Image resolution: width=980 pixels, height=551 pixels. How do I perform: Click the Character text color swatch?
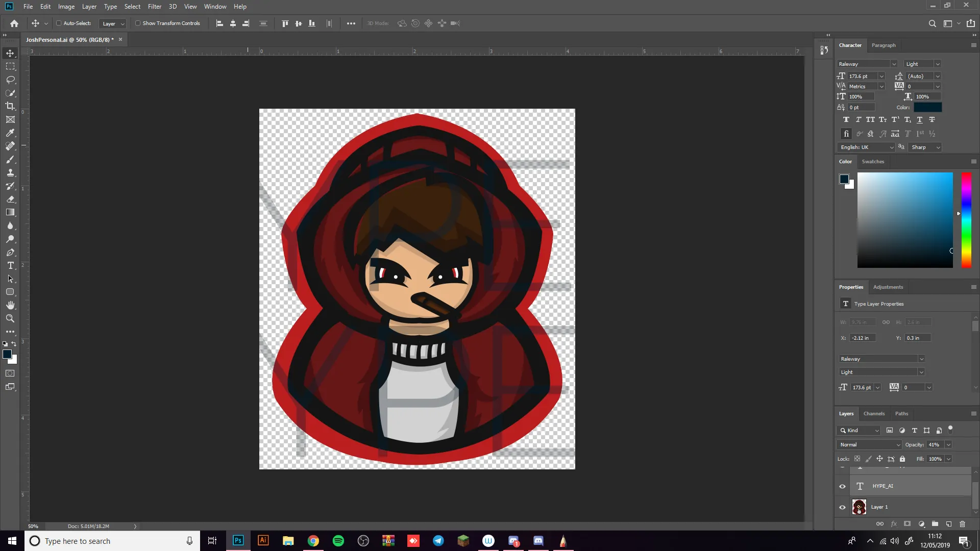pos(927,108)
